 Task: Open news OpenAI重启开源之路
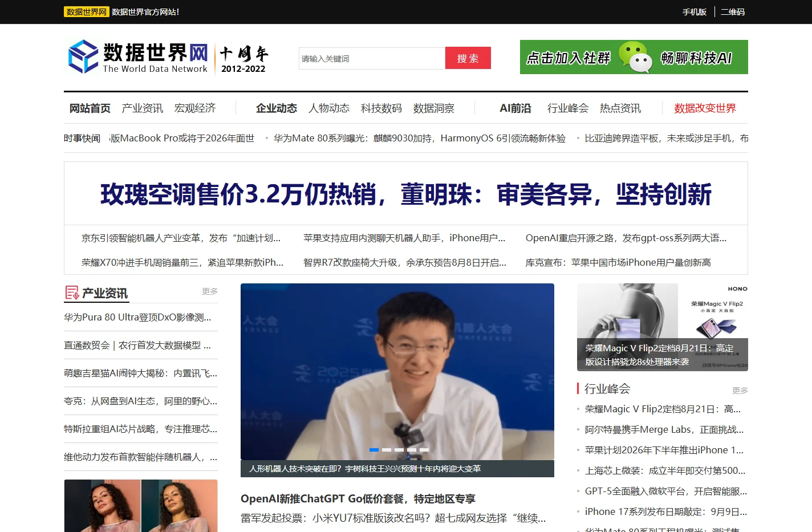pyautogui.click(x=626, y=238)
